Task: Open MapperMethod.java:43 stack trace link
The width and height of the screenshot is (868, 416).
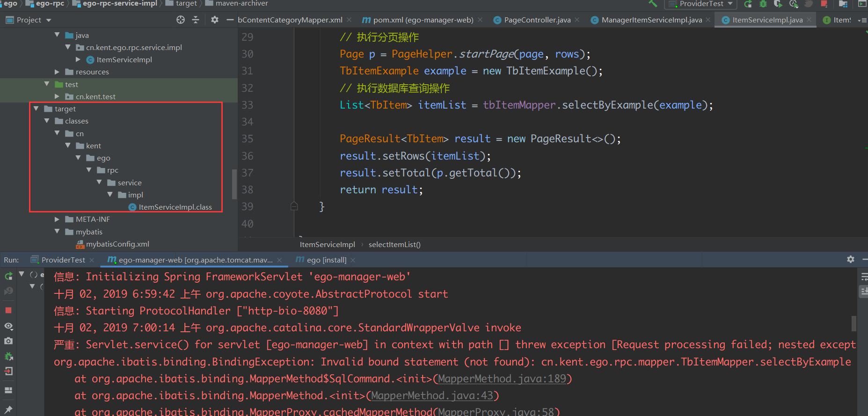Action: (432, 395)
